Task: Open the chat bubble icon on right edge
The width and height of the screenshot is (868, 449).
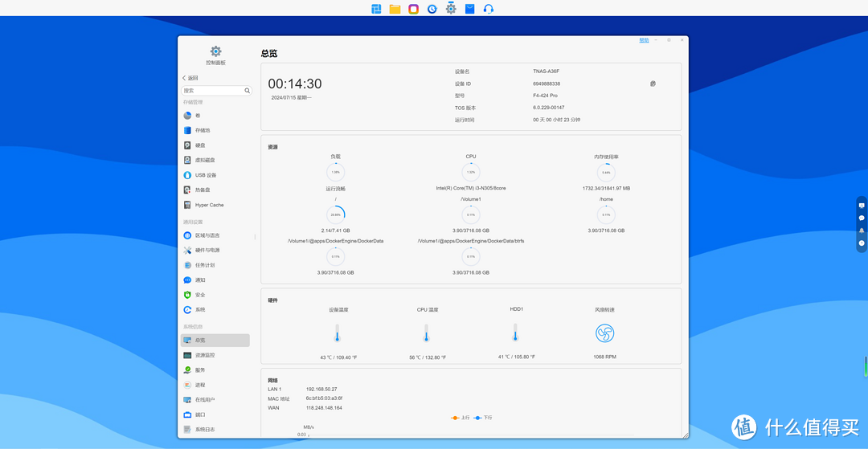Action: 862,218
